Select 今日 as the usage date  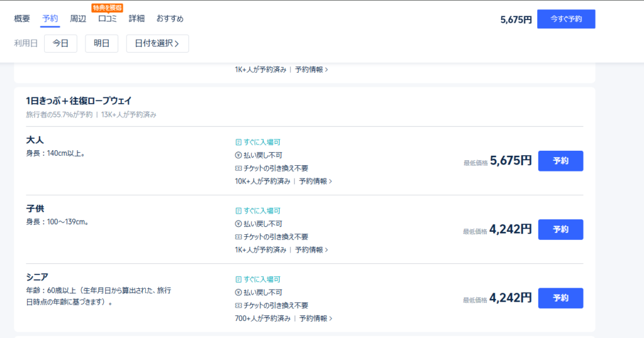(60, 43)
